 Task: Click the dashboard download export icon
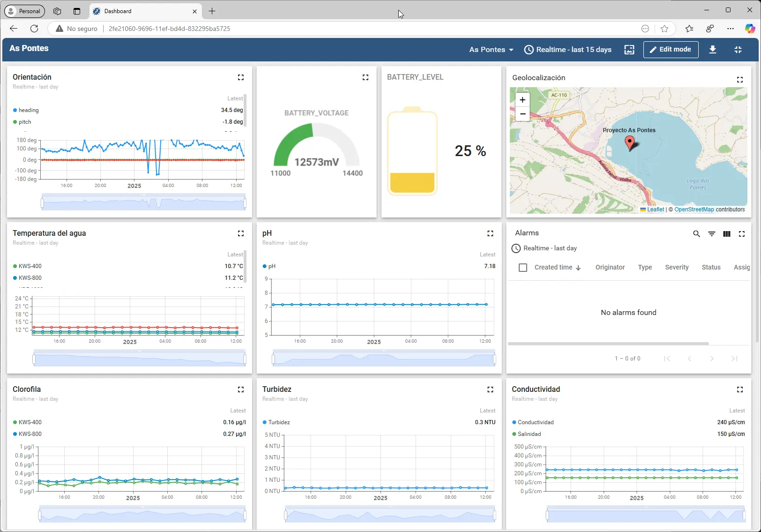point(712,50)
